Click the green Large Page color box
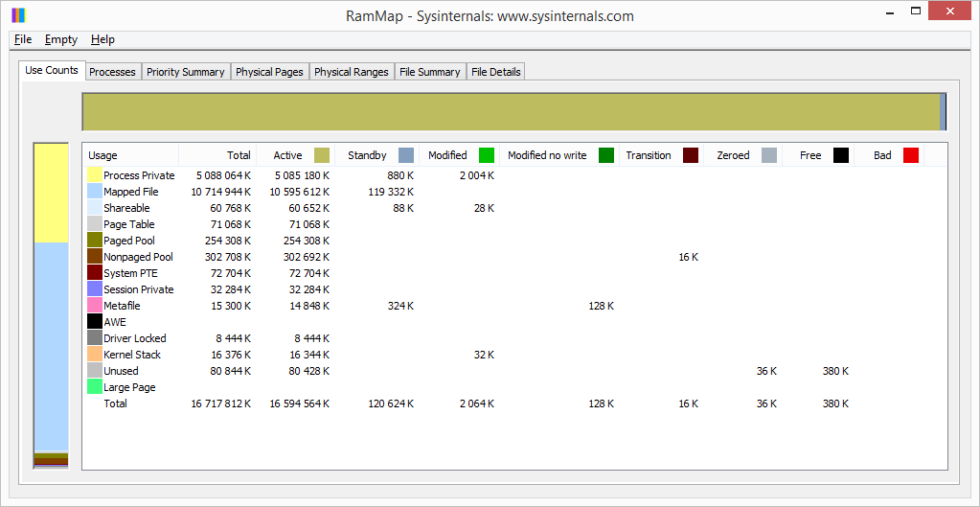980x507 pixels. [95, 386]
